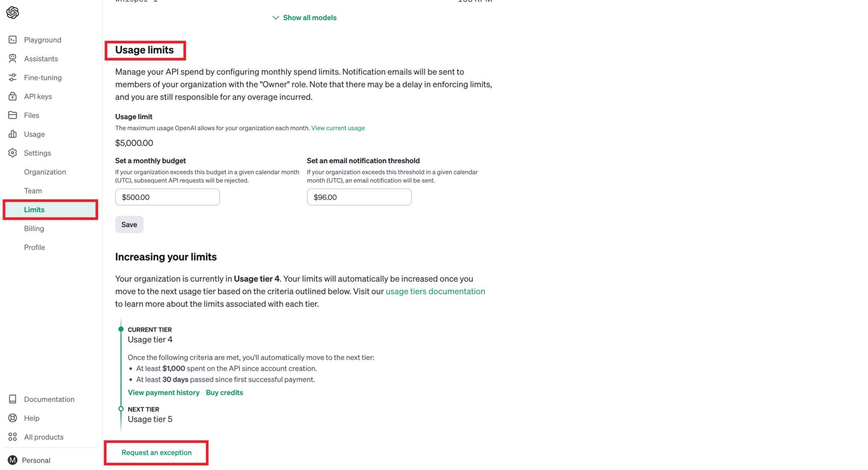Open the All products grid
This screenshot has width=868, height=470.
(44, 437)
